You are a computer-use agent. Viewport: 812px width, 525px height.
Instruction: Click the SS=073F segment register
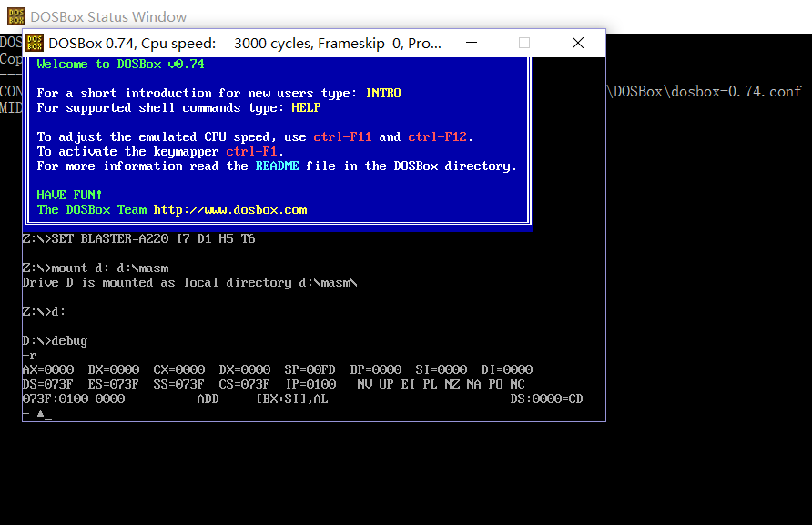pos(179,384)
